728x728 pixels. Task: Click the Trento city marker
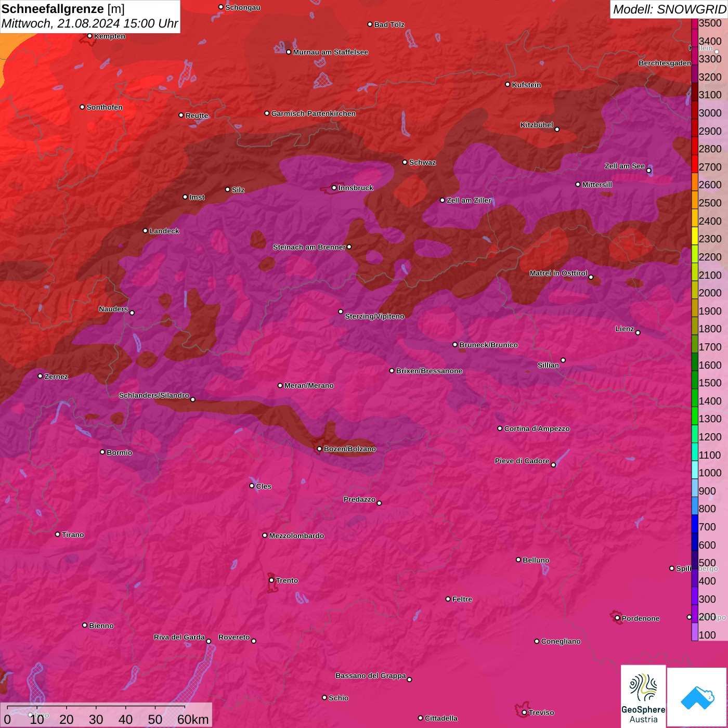[271, 580]
